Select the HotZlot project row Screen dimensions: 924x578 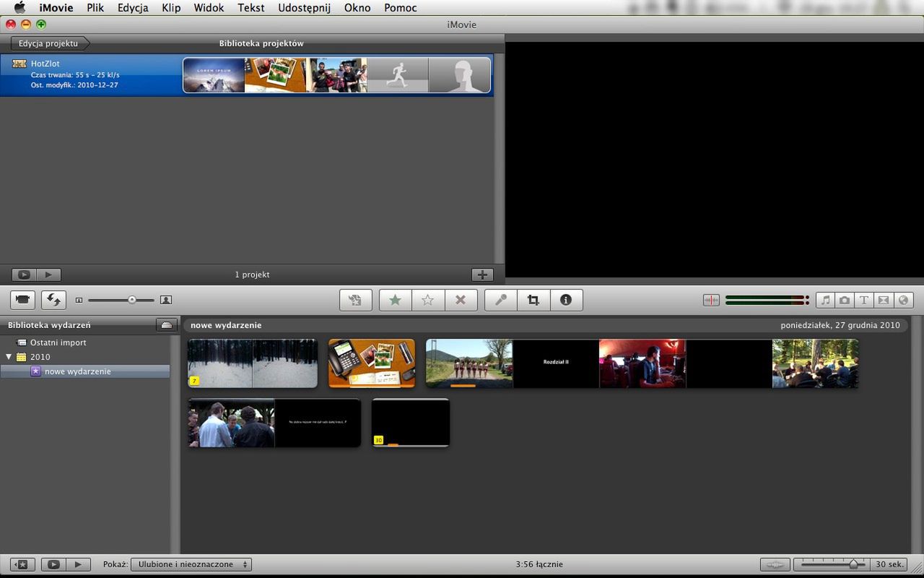coord(247,75)
